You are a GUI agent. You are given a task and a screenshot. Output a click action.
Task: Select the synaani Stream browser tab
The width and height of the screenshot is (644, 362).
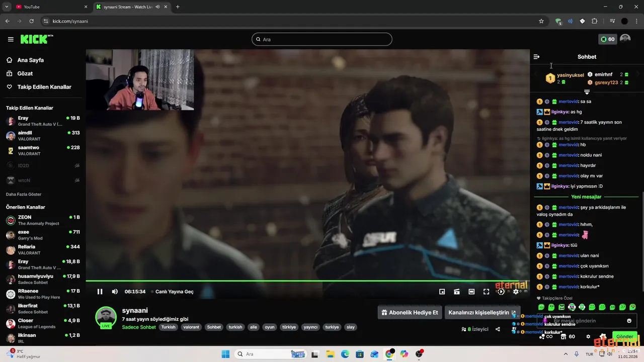[132, 7]
